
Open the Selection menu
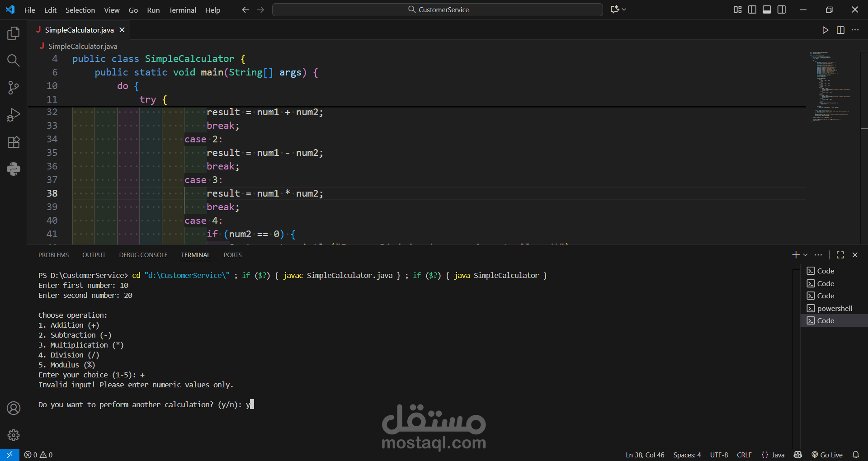coord(80,10)
